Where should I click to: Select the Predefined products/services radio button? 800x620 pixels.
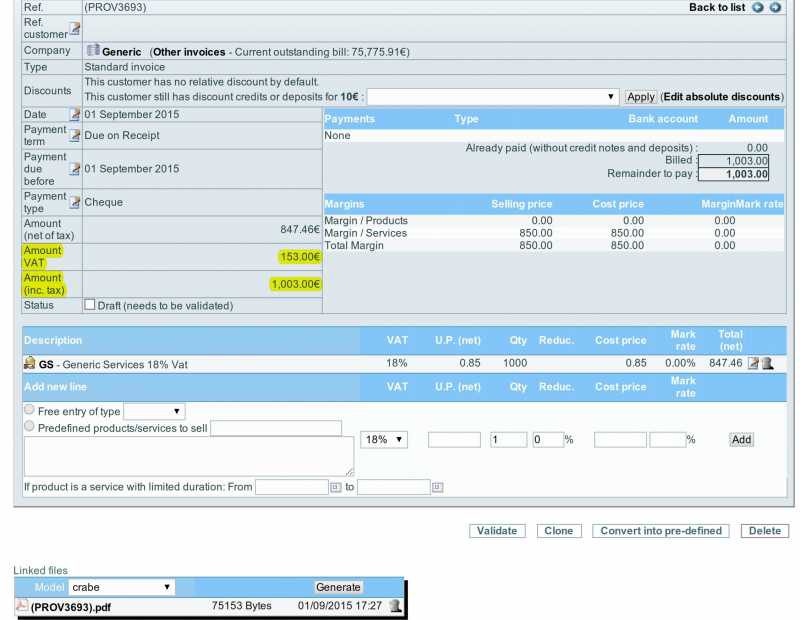30,425
